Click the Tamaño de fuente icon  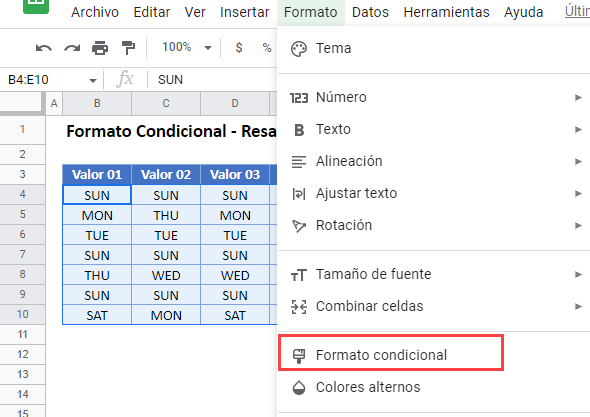[299, 275]
